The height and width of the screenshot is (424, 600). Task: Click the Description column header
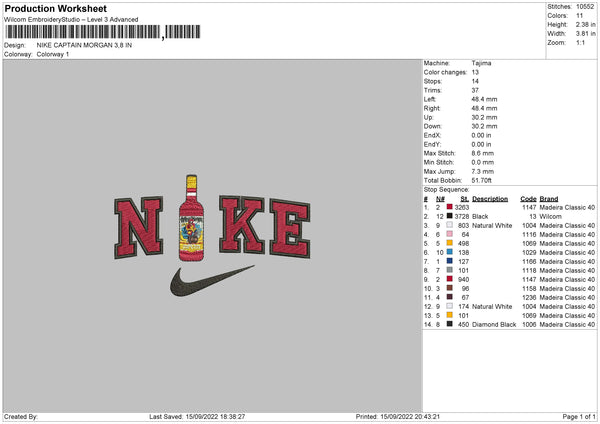click(490, 199)
